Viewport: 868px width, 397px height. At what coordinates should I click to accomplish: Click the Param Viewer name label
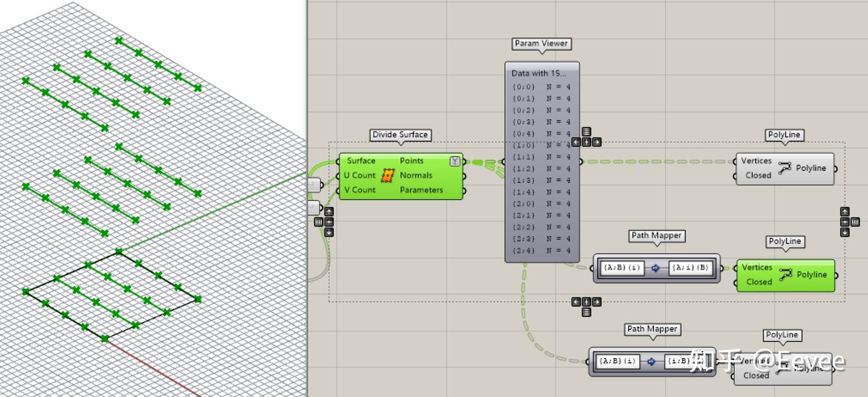coord(541,43)
